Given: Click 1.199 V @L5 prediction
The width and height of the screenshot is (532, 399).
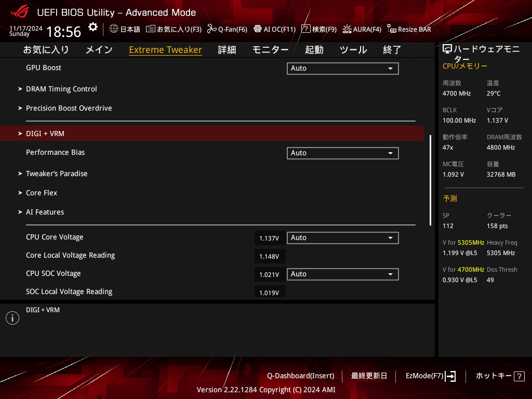Looking at the screenshot, I should (460, 253).
